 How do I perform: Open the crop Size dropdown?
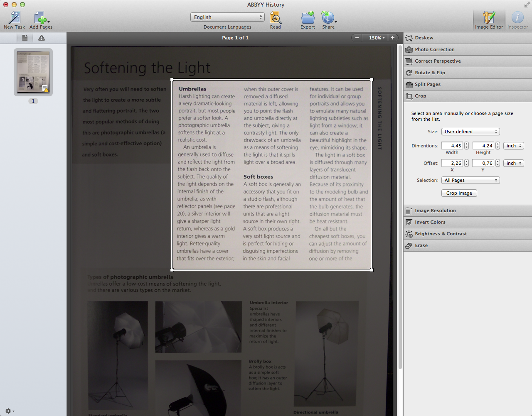tap(470, 132)
